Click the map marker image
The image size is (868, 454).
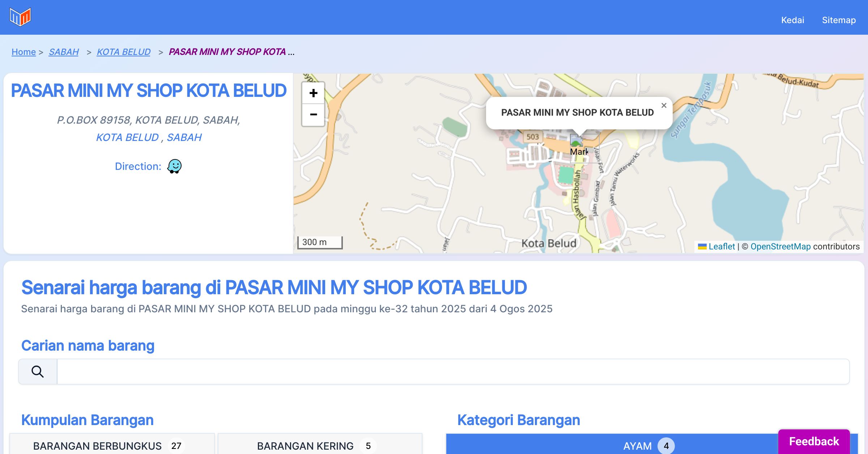[x=577, y=142]
